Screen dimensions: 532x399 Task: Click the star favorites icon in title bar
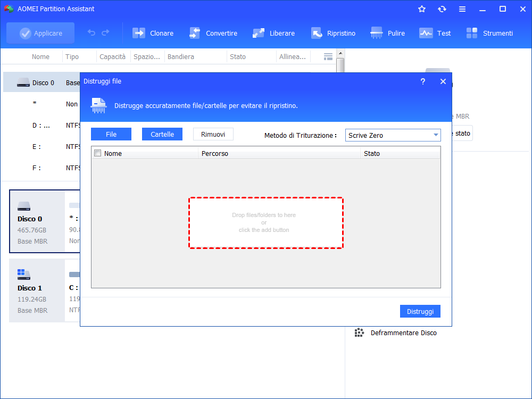click(x=422, y=9)
